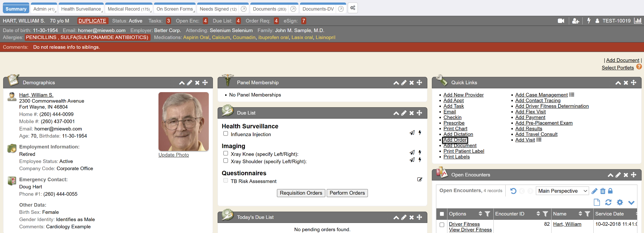
Task: Click the add user icon in header
Action: 575,21
